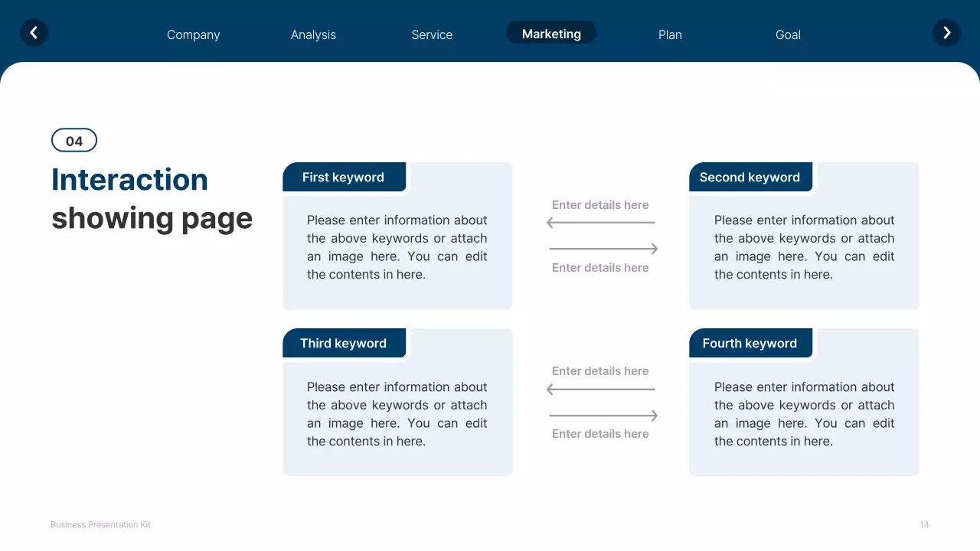This screenshot has width=980, height=551.
Task: Click the left navigation arrow icon
Action: (x=34, y=32)
